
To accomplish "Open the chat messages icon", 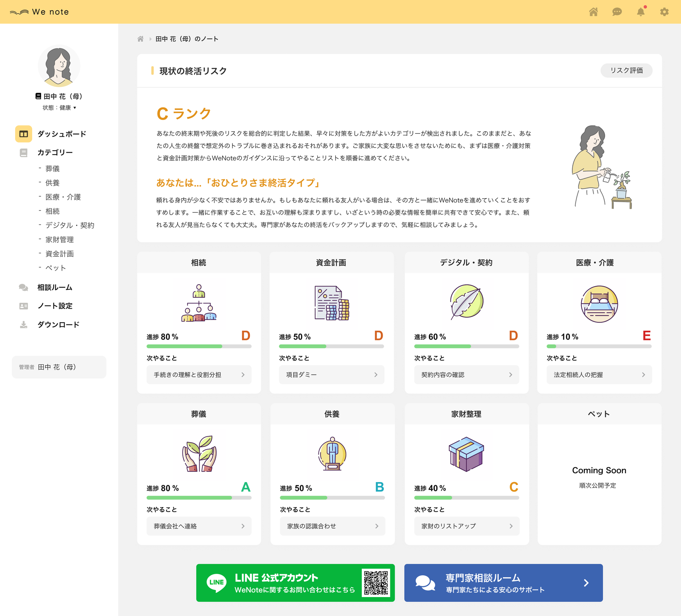I will point(617,12).
